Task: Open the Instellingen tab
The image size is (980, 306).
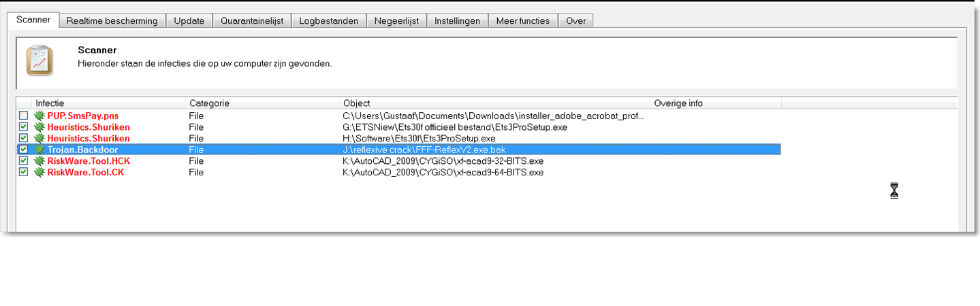Action: [x=458, y=21]
